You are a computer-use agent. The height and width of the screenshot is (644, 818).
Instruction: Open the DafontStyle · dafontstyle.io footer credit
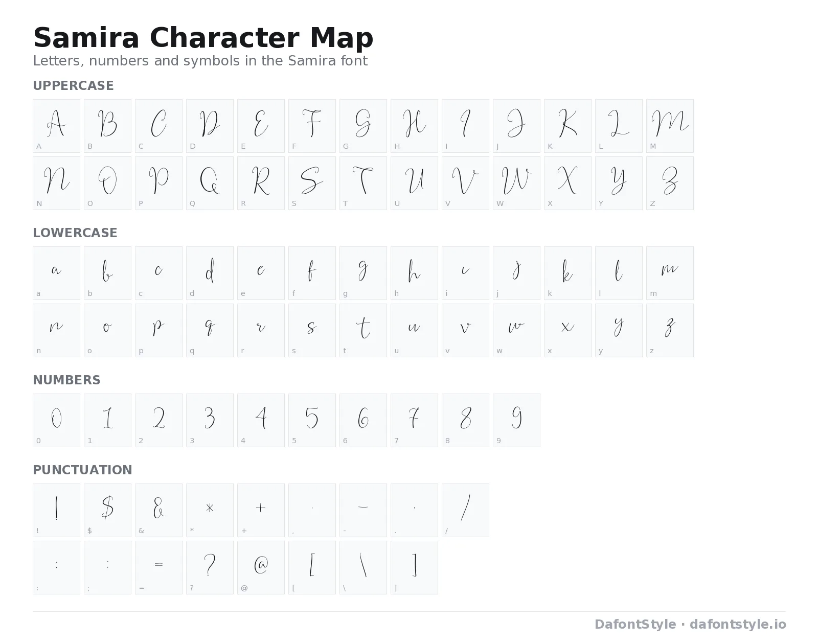click(690, 625)
